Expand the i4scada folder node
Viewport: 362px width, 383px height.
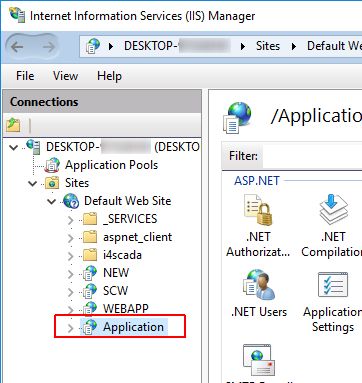70,256
